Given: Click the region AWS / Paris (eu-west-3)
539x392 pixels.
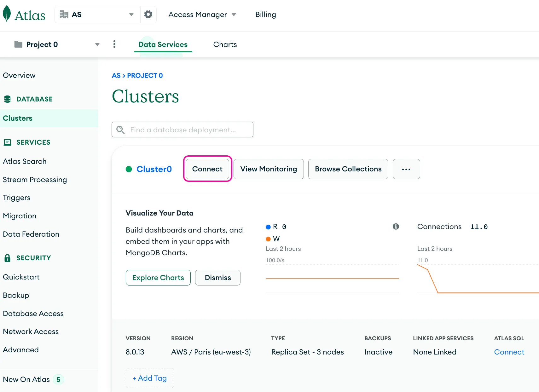Looking at the screenshot, I should [211, 352].
